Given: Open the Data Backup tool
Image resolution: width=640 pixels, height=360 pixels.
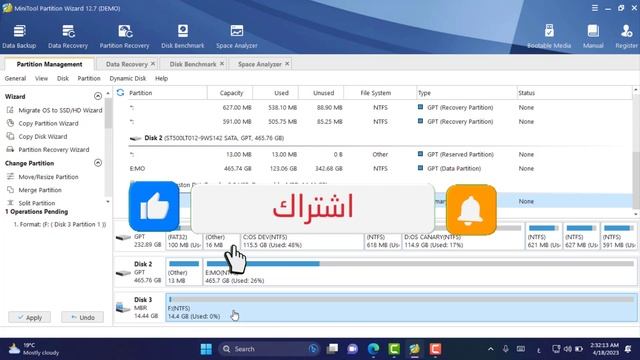Looking at the screenshot, I should pos(19,36).
